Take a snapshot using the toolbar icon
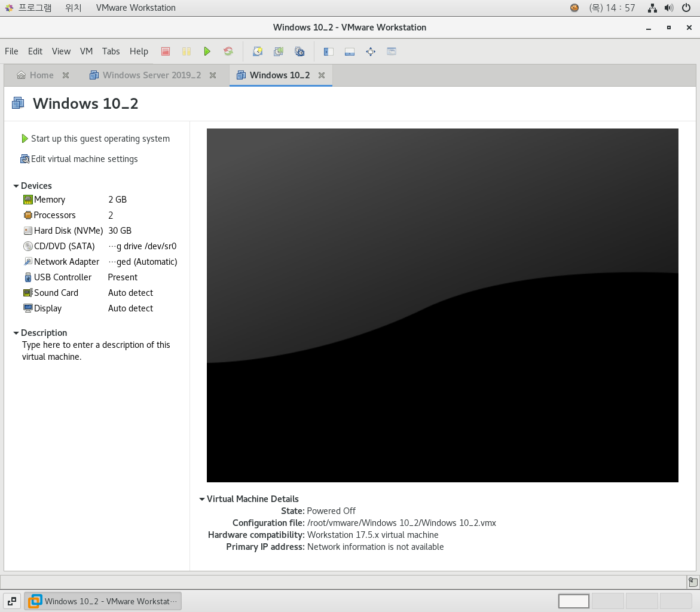This screenshot has width=700, height=612. [258, 51]
